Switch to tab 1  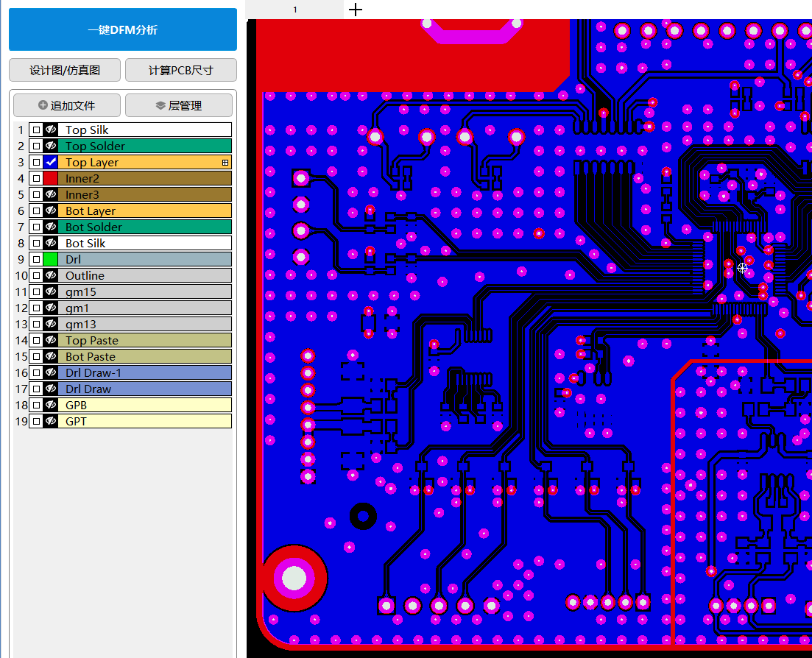click(295, 10)
